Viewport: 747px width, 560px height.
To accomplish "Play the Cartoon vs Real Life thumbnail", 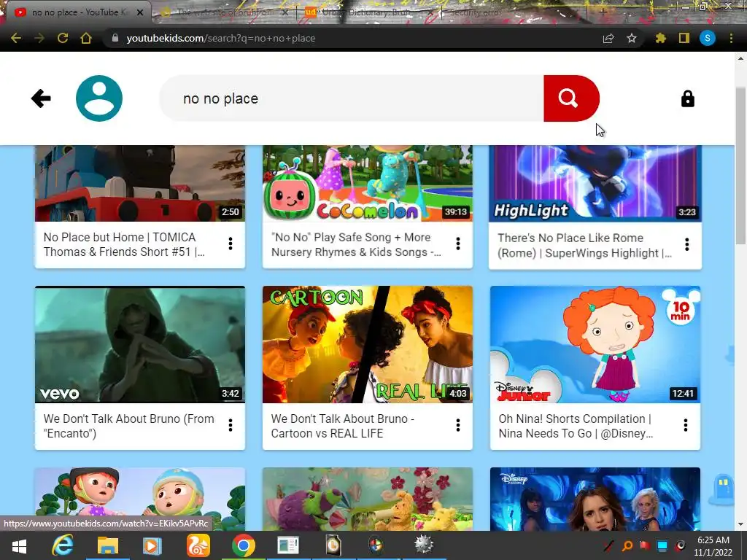I will point(368,345).
